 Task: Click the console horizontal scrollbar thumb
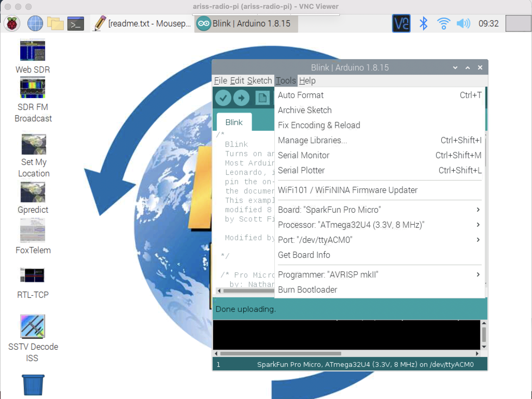point(281,354)
